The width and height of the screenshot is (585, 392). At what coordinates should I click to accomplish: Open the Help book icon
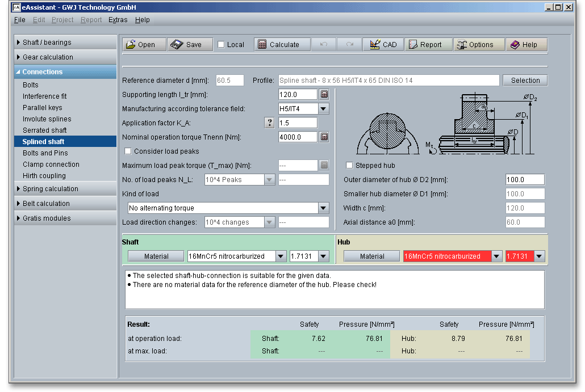click(526, 45)
